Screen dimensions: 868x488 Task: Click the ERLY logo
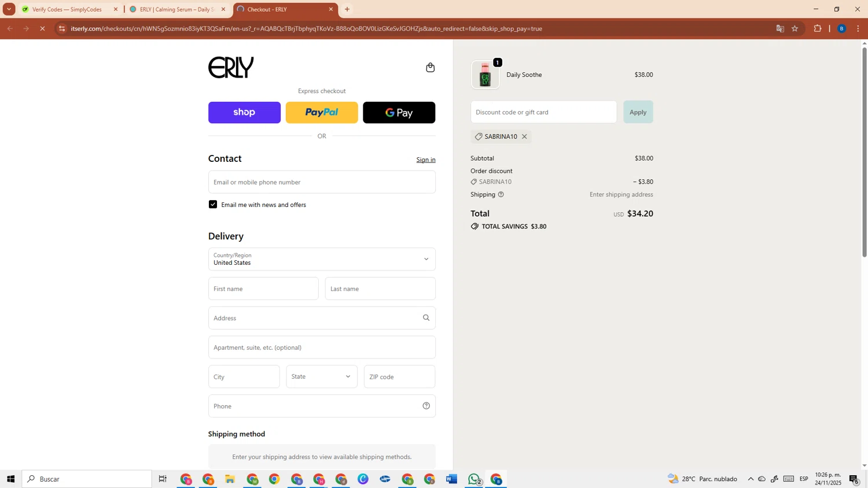231,68
